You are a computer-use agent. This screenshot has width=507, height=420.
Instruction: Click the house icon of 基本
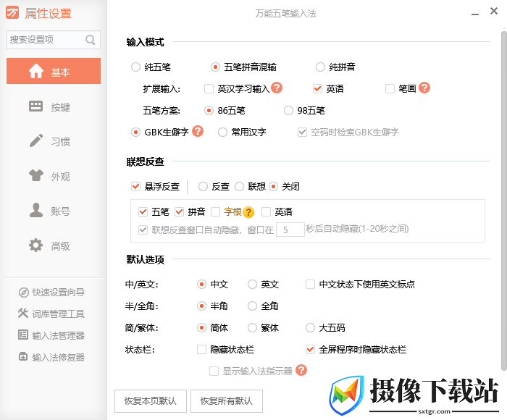point(36,71)
